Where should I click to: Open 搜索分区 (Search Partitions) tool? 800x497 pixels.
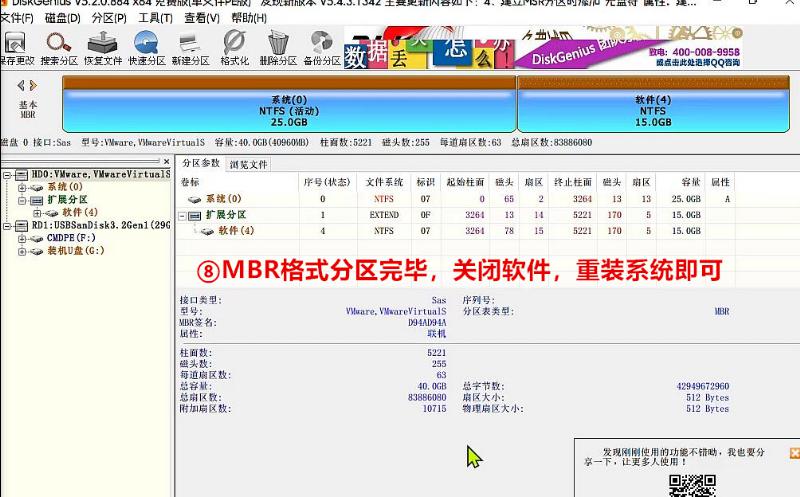pos(59,47)
